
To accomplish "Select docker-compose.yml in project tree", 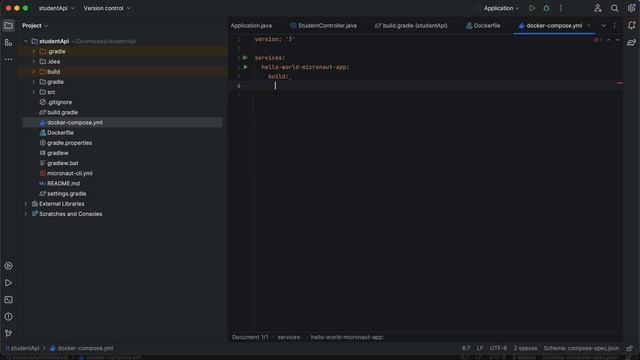I will pos(75,122).
